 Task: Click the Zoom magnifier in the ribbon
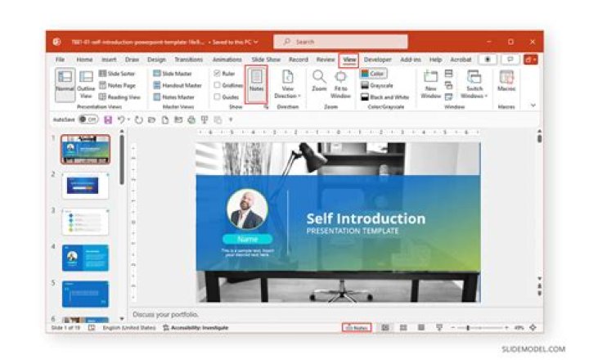point(318,82)
